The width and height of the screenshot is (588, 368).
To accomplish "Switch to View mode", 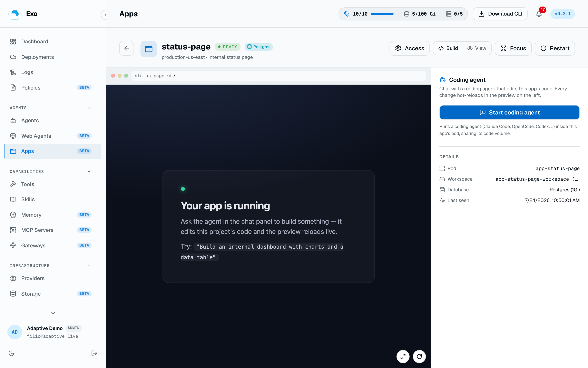I will pyautogui.click(x=477, y=48).
